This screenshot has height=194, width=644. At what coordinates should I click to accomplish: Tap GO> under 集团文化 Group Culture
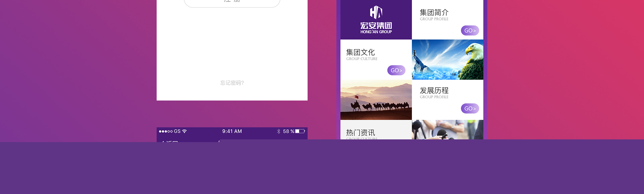396,70
